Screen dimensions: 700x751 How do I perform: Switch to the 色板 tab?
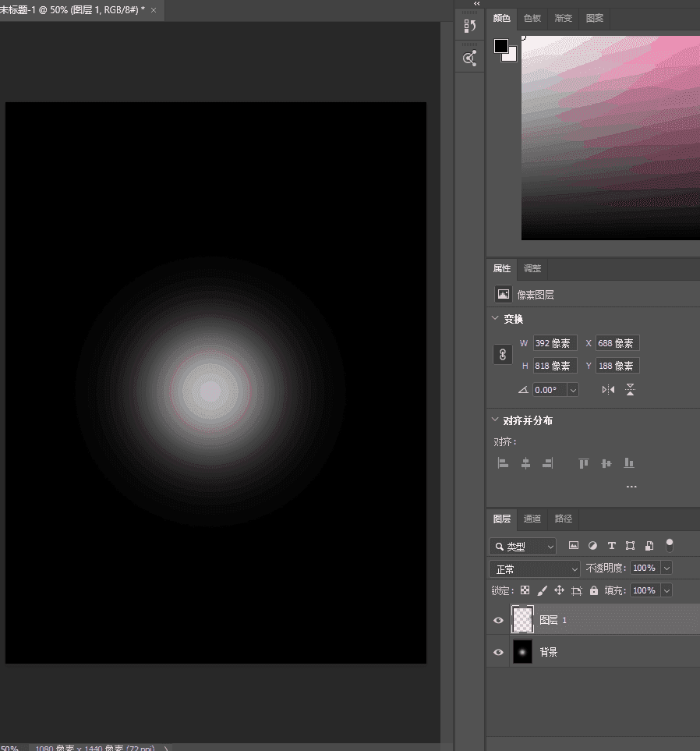532,18
